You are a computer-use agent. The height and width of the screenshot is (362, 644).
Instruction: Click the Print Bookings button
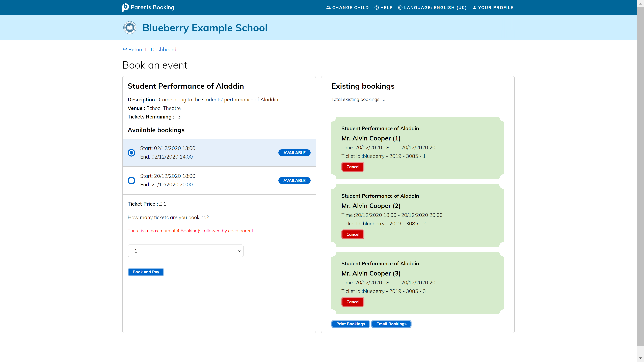click(x=350, y=324)
